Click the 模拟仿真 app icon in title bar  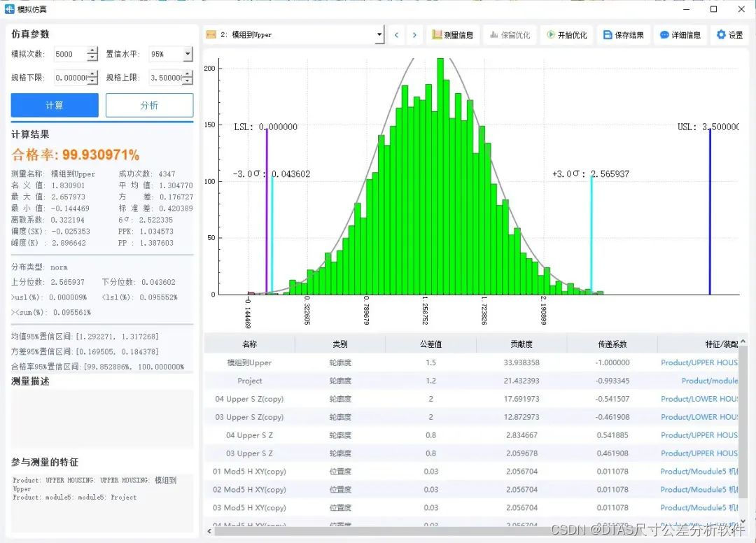9,8
